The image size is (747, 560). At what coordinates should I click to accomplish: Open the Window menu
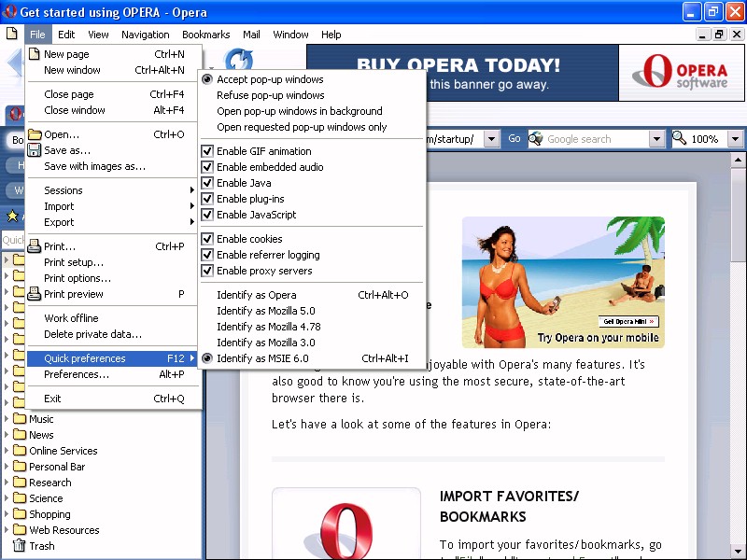[290, 35]
